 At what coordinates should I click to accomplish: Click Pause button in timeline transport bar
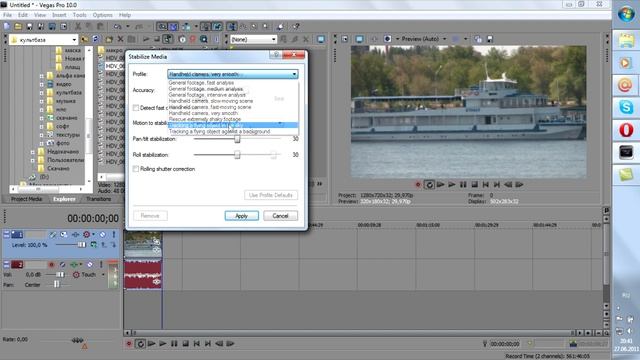click(174, 344)
